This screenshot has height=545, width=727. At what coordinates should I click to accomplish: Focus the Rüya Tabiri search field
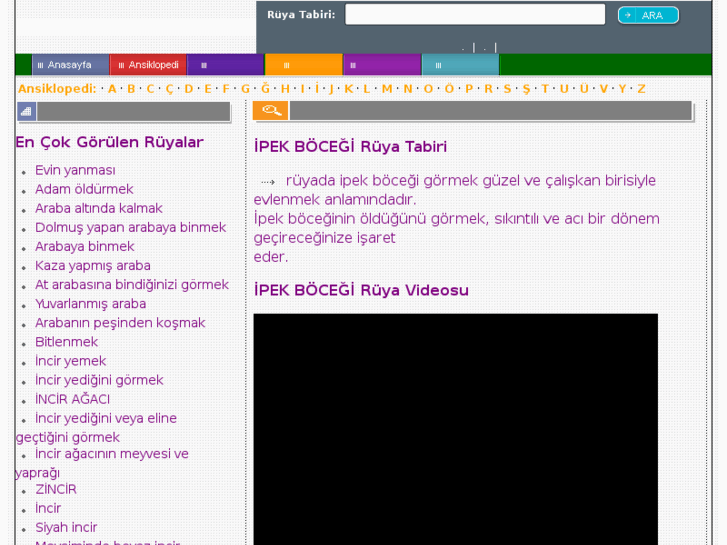[475, 14]
